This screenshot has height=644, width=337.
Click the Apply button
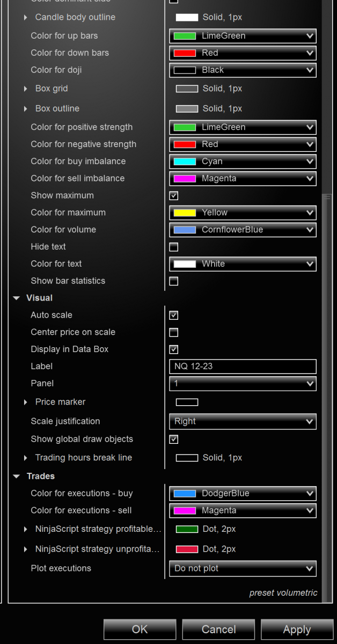tap(297, 630)
